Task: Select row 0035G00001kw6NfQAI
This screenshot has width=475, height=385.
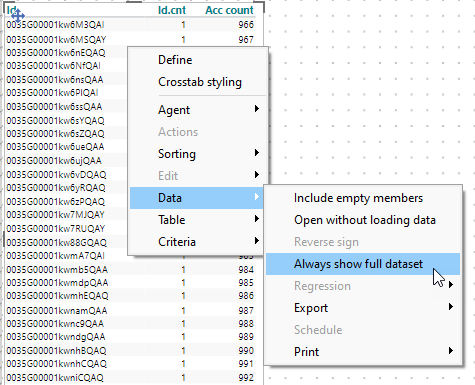Action: click(x=53, y=66)
